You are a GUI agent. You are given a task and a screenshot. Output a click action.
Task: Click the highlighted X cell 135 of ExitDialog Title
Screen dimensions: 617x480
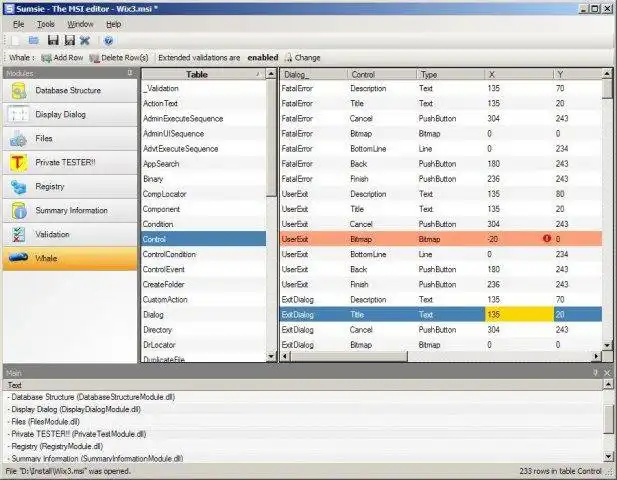[x=519, y=315]
